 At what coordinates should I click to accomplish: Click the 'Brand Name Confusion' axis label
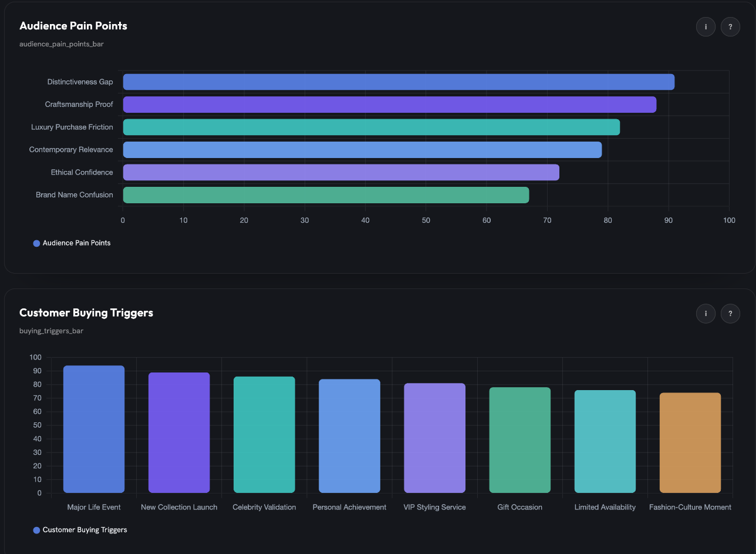click(x=75, y=195)
